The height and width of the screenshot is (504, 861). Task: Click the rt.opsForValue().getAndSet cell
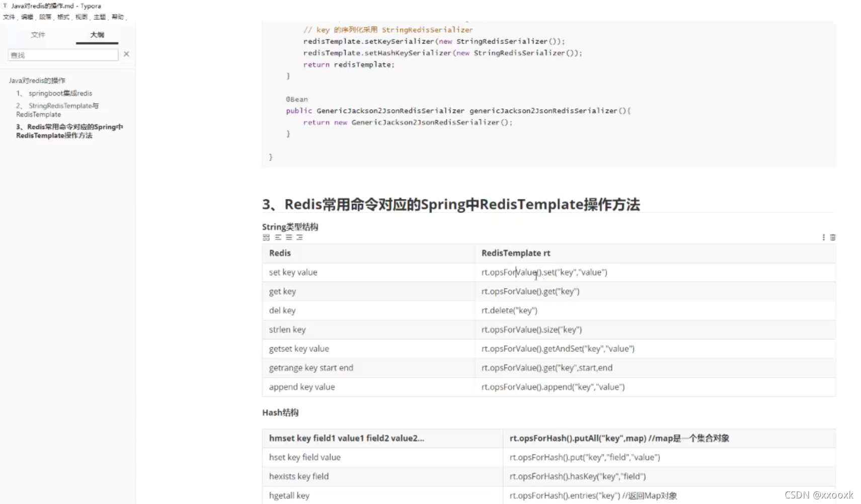tap(655, 349)
